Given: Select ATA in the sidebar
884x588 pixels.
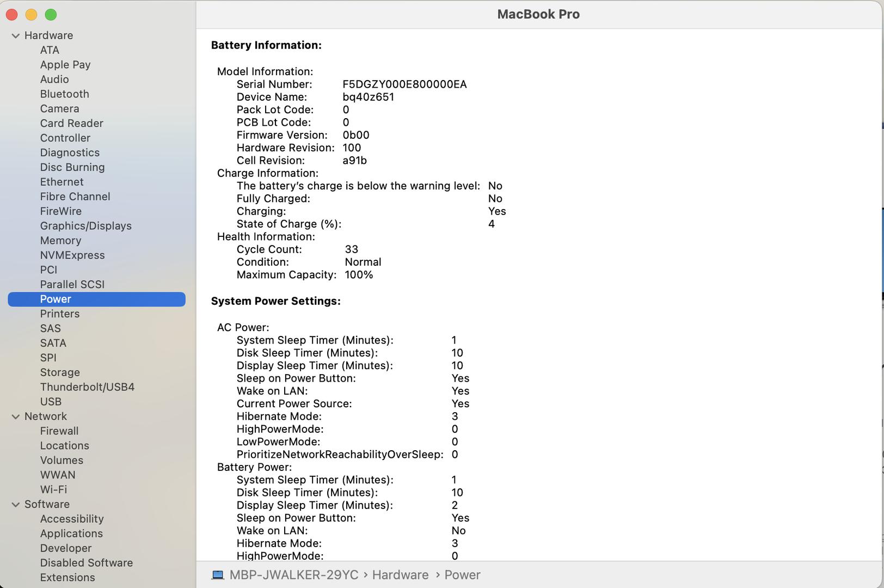Looking at the screenshot, I should point(50,50).
